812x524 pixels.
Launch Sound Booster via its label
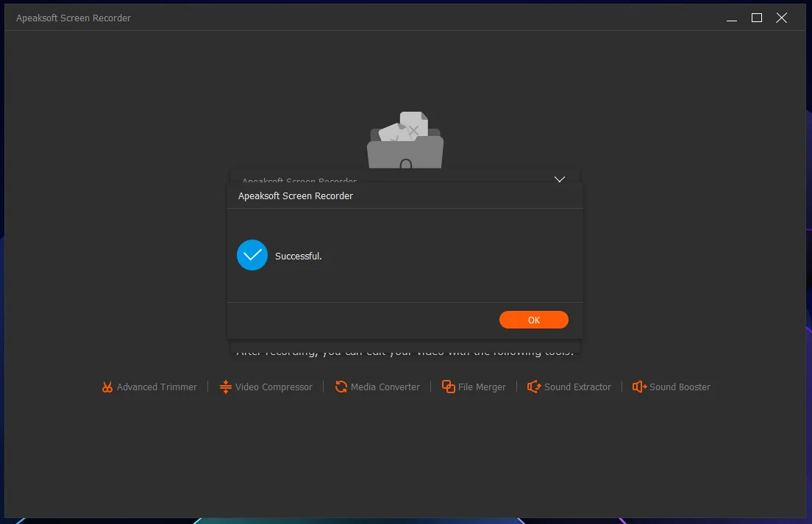680,387
